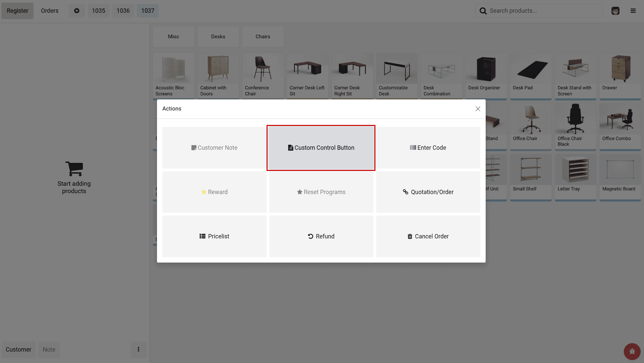The width and height of the screenshot is (644, 363).
Task: Open the hamburger menu
Action: click(633, 10)
